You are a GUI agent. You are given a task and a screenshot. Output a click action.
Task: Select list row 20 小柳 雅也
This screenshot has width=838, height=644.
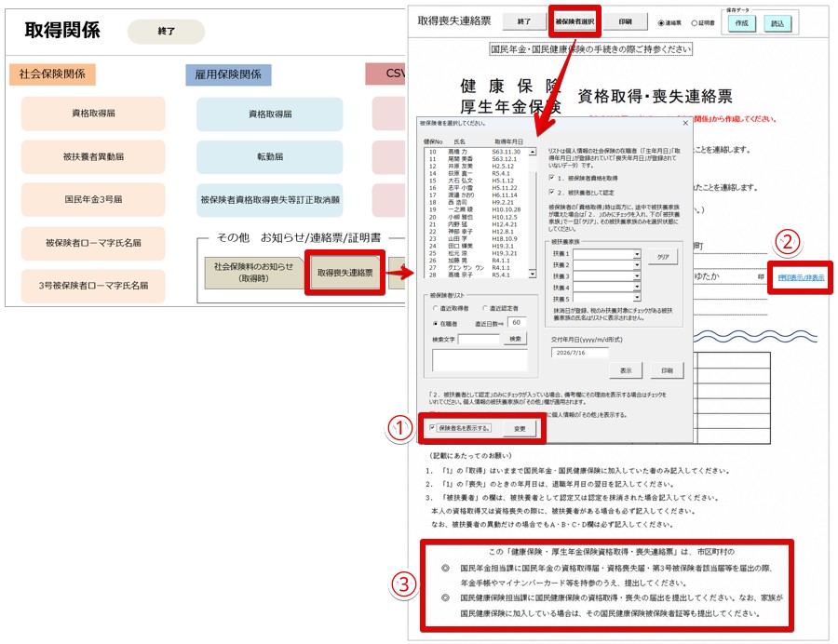tap(476, 218)
